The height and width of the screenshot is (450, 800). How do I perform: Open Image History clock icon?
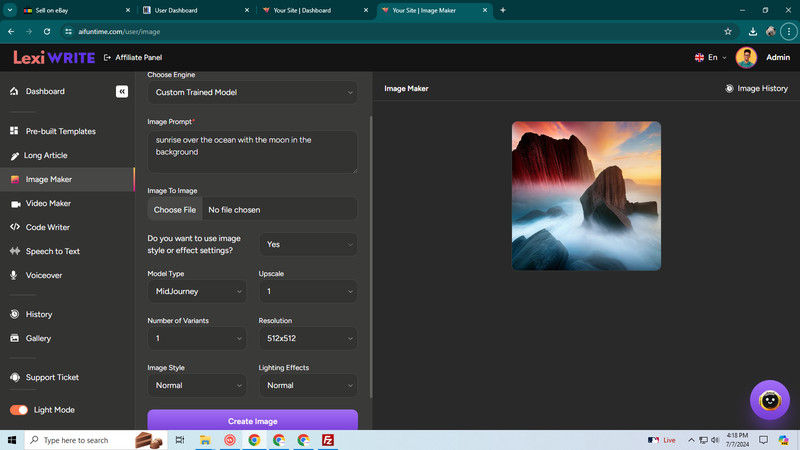pos(729,88)
